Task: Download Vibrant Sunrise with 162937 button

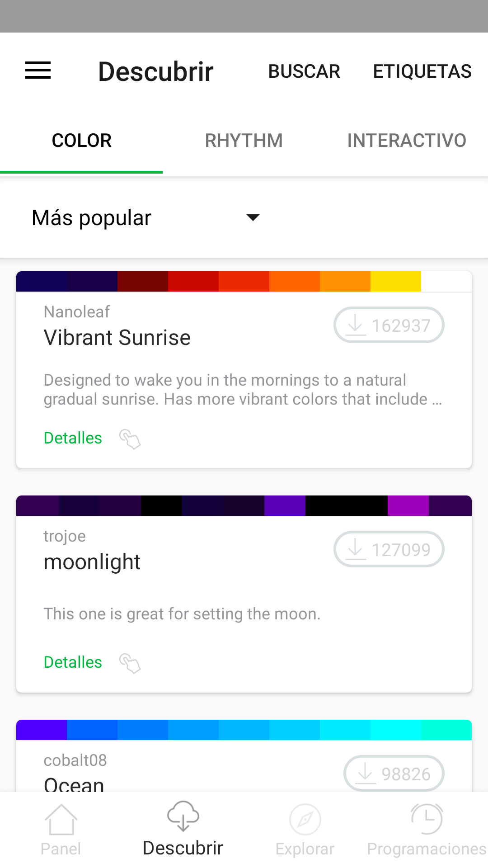Action: (x=389, y=325)
